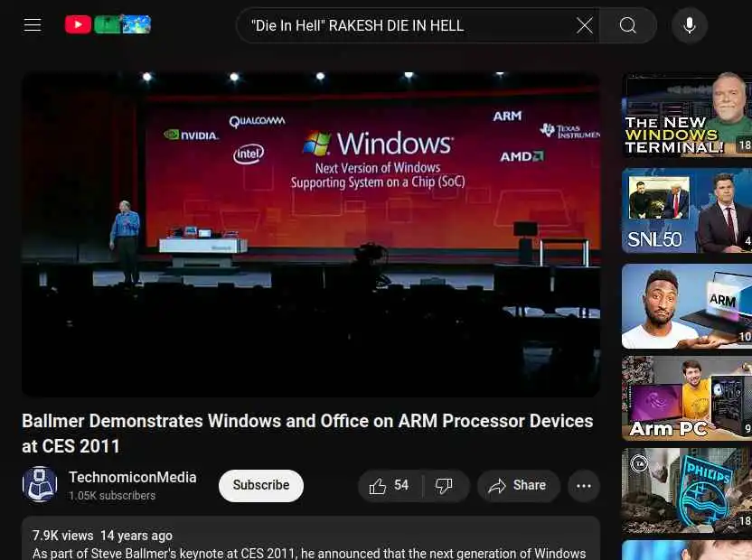Image resolution: width=752 pixels, height=560 pixels.
Task: Click '1.05K subscribers' text
Action: click(x=112, y=496)
